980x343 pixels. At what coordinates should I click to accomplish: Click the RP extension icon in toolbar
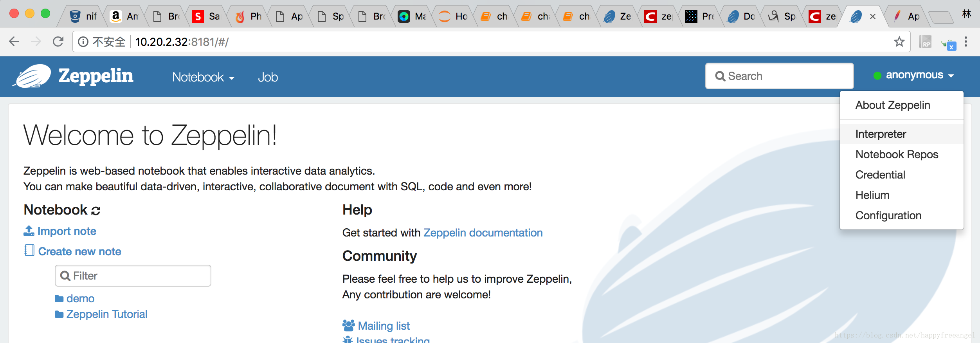[x=925, y=42]
